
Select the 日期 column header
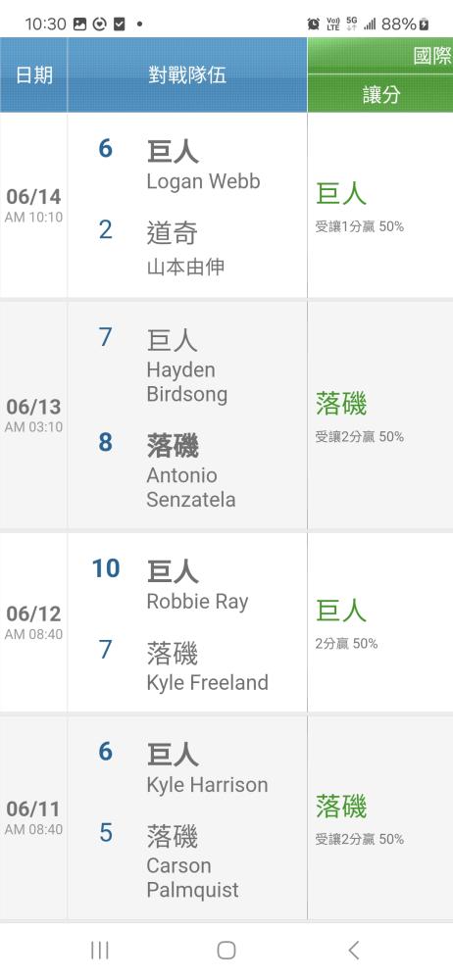click(33, 75)
